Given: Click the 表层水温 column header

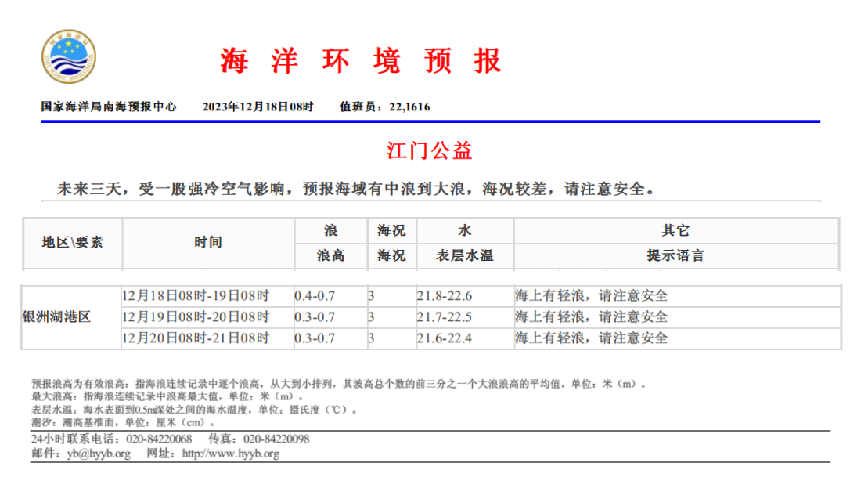Looking at the screenshot, I should click(x=465, y=255).
